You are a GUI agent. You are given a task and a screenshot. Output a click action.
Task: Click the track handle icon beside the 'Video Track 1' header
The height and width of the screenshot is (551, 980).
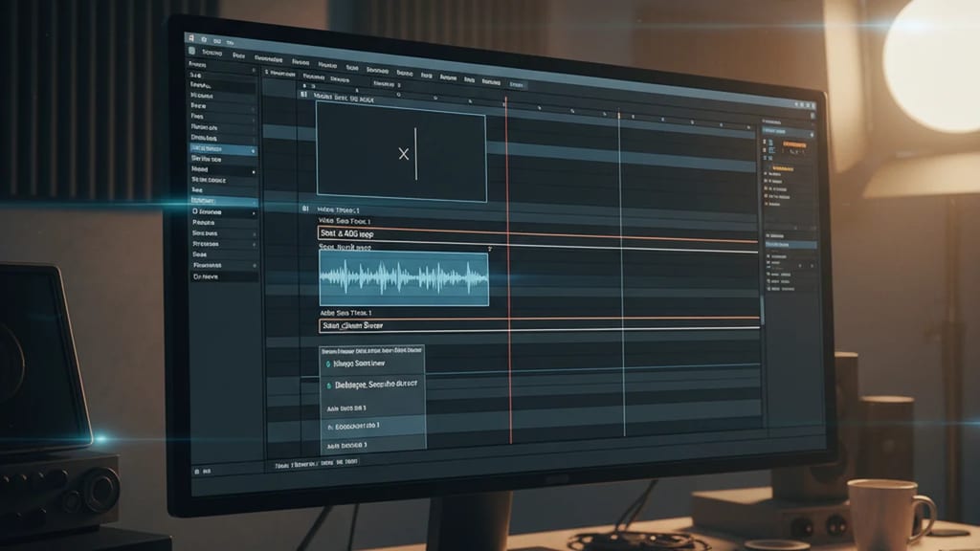(305, 209)
